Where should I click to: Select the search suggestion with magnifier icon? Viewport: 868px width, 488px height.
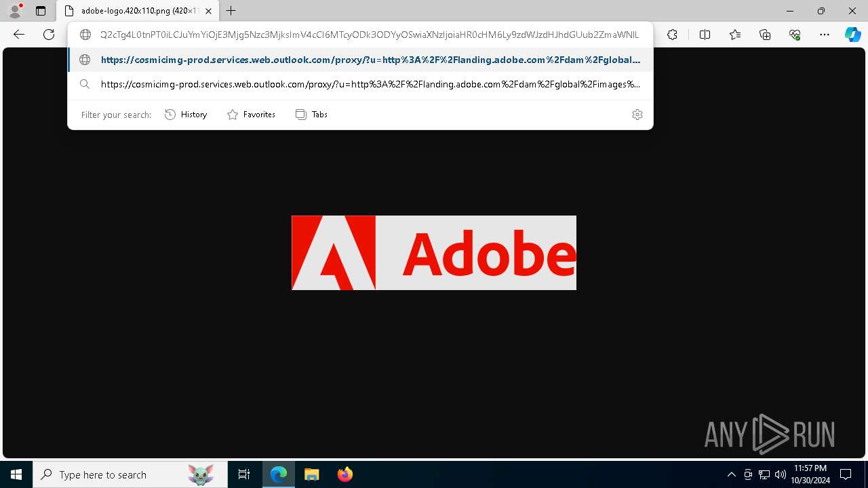(360, 84)
